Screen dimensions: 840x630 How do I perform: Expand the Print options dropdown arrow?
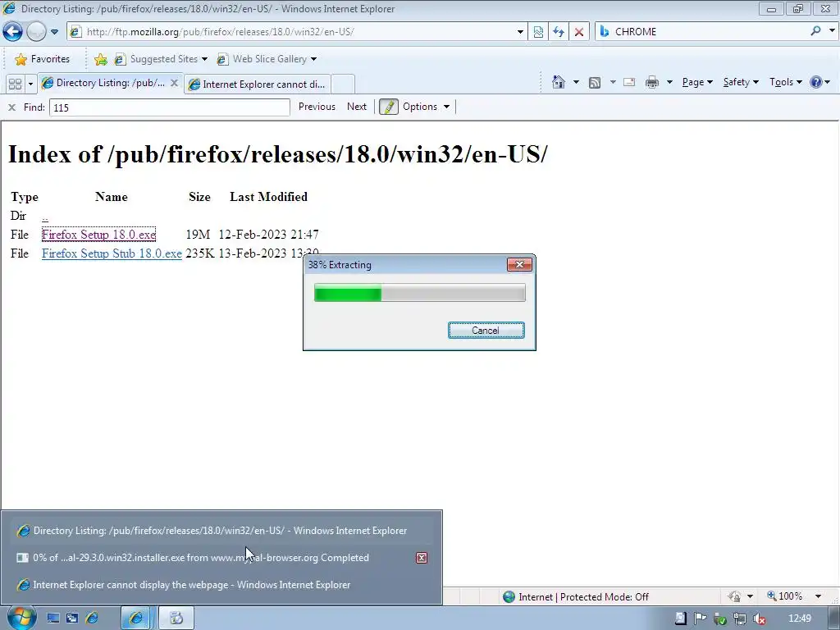click(x=669, y=82)
